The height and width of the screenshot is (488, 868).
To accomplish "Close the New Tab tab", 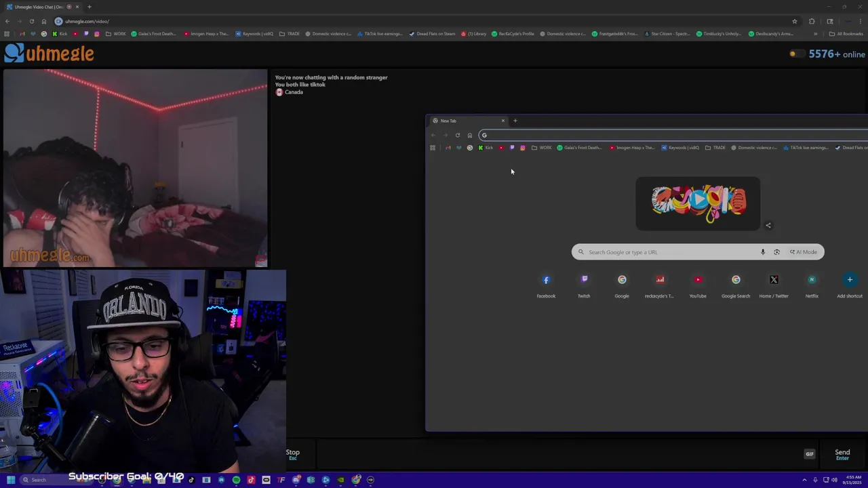I will click(502, 121).
